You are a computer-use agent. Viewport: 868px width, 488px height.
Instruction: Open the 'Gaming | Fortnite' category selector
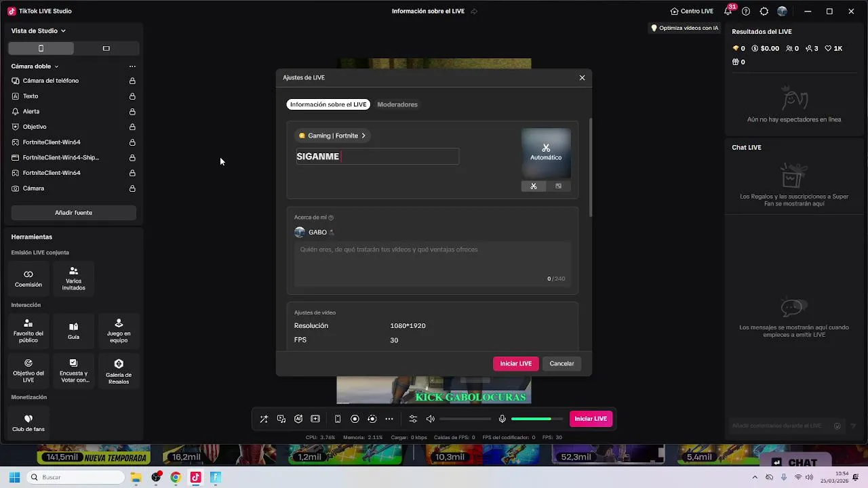(x=332, y=136)
